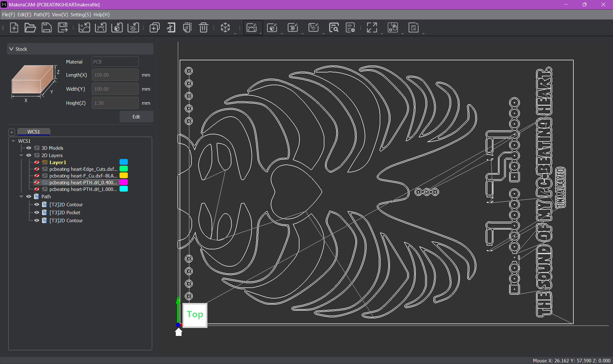Click the Save floppy disk icon

pyautogui.click(x=47, y=28)
